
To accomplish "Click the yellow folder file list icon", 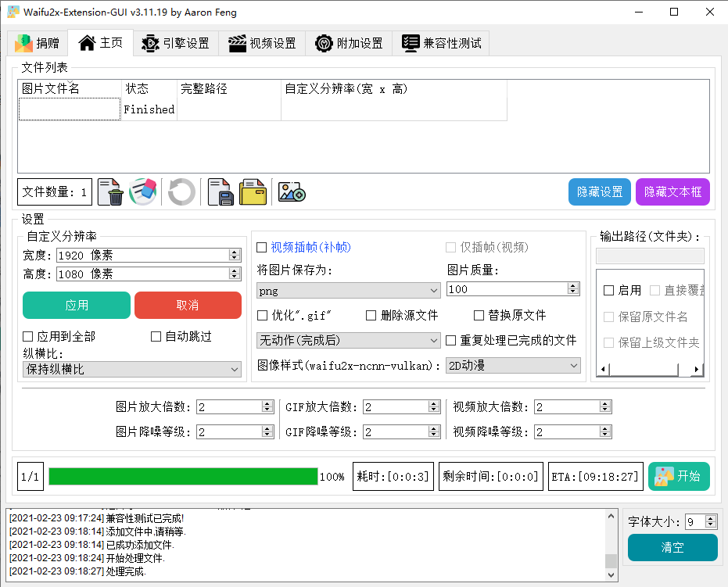I will point(253,191).
